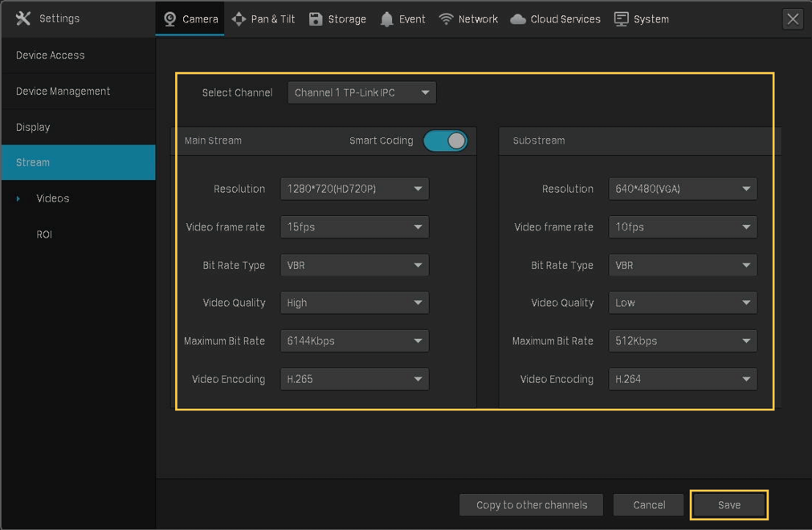Open Main Stream Video Quality dropdown

click(x=354, y=303)
